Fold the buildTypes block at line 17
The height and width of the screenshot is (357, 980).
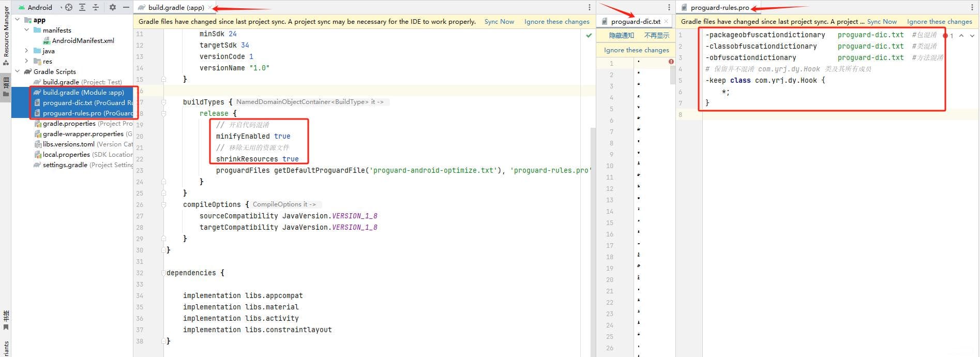(x=163, y=102)
